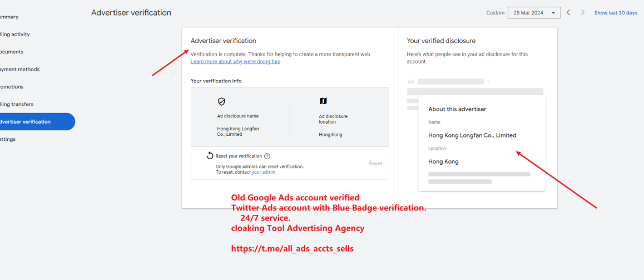Click the Verification is complete message
Image resolution: width=644 pixels, height=280 pixels.
(281, 54)
